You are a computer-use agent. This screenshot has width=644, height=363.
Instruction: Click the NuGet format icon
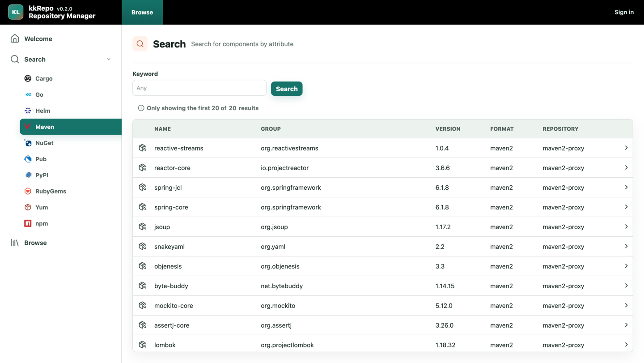pyautogui.click(x=28, y=143)
